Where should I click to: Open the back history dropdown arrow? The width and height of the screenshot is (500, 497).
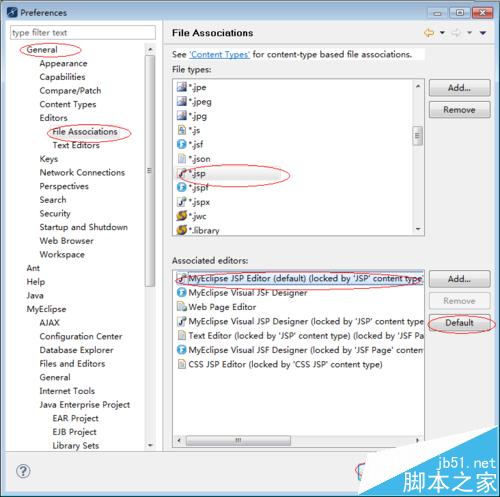coord(442,33)
